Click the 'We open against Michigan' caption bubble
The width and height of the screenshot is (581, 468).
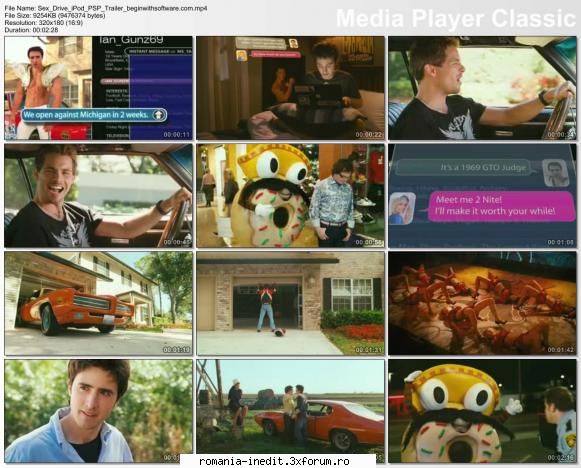(94, 115)
